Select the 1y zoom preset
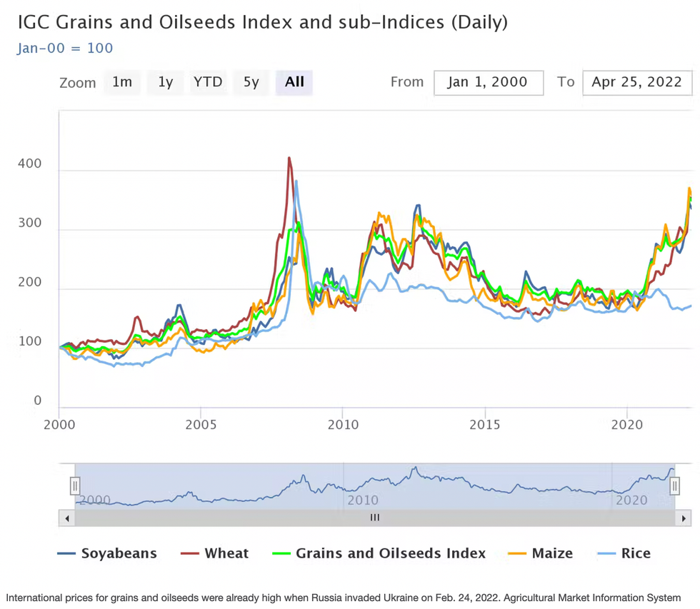 click(x=165, y=81)
